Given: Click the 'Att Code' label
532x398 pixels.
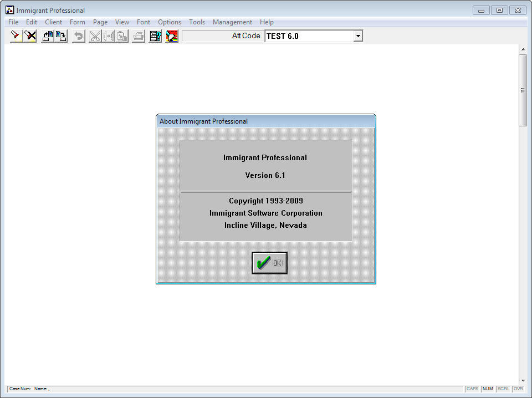Looking at the screenshot, I should point(246,35).
